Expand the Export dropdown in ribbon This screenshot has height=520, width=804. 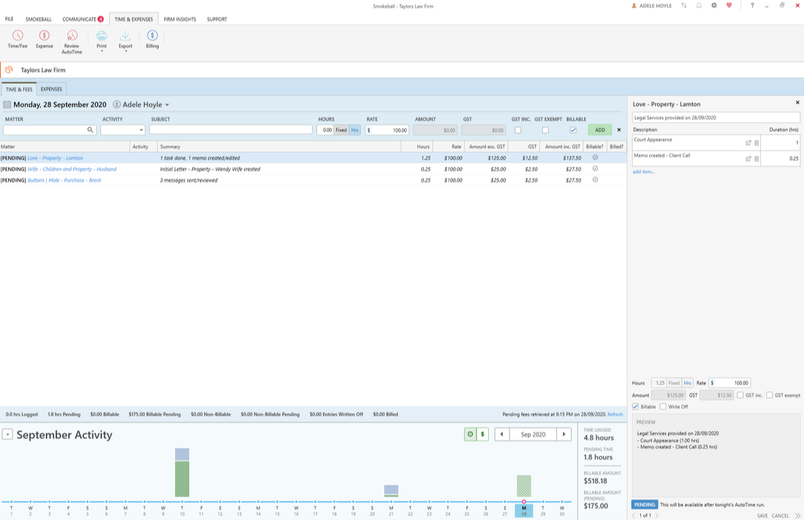(125, 50)
